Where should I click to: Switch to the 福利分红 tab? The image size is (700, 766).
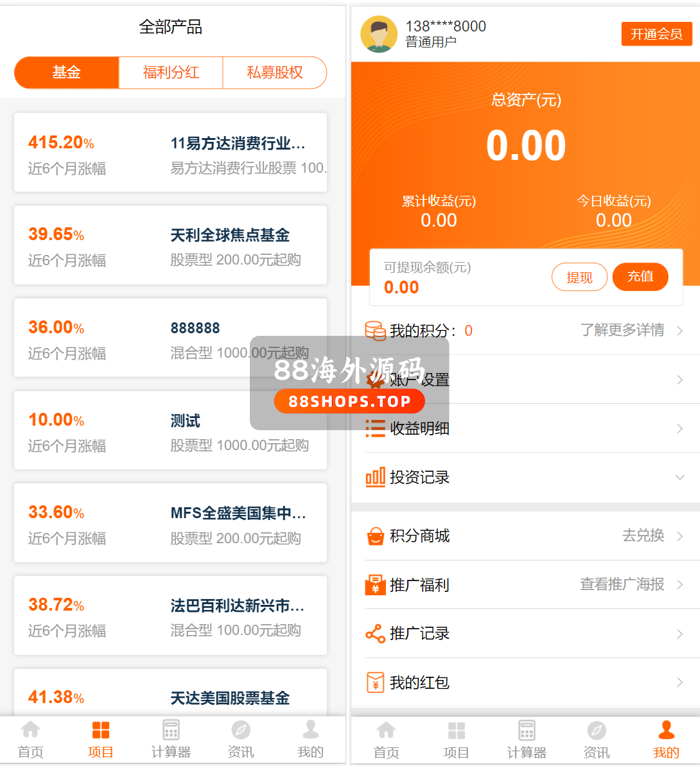(x=171, y=73)
